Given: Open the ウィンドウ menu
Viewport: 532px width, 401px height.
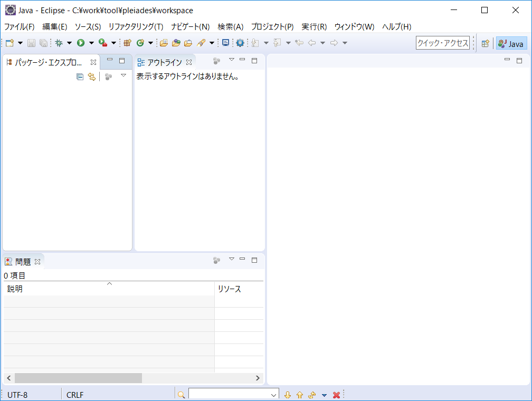Looking at the screenshot, I should click(x=355, y=26).
